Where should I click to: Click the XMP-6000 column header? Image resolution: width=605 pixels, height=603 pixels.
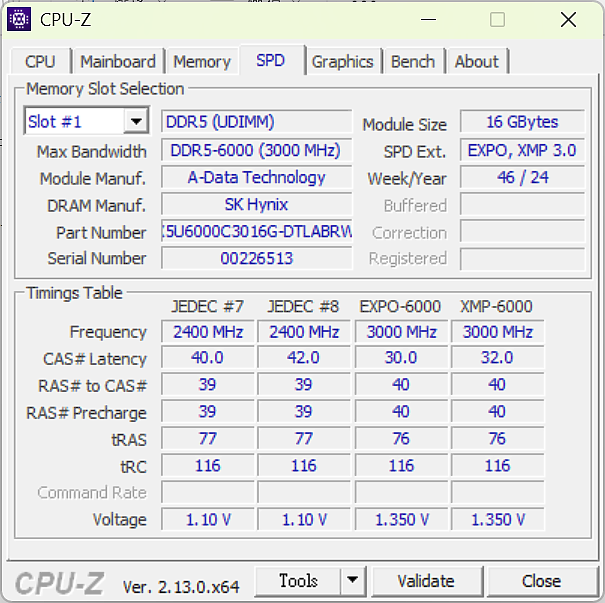[497, 307]
